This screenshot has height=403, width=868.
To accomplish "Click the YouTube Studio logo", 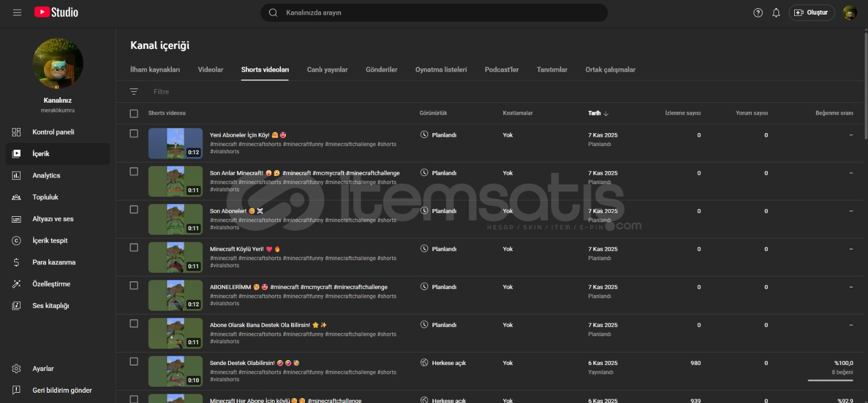I will pyautogui.click(x=56, y=12).
